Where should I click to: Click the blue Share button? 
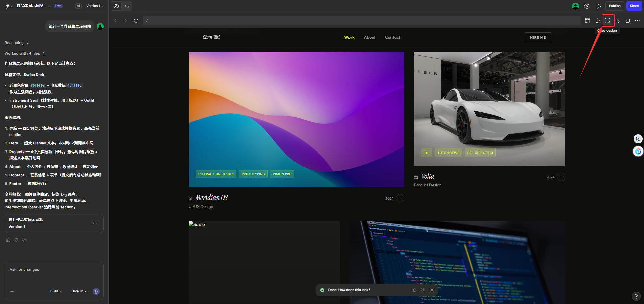pos(634,6)
